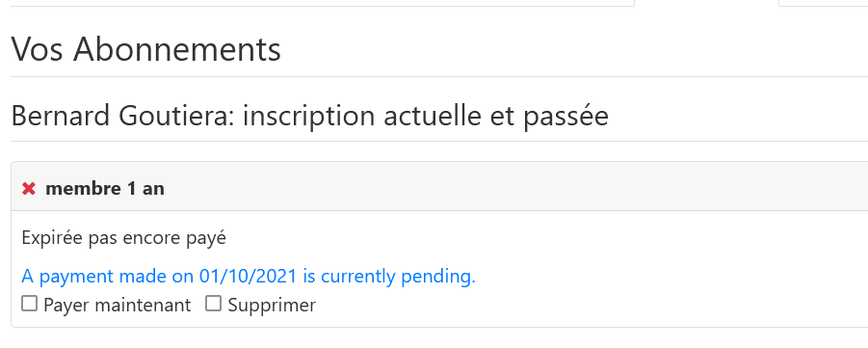Click the red X status icon
This screenshot has height=348, width=868.
[x=29, y=188]
